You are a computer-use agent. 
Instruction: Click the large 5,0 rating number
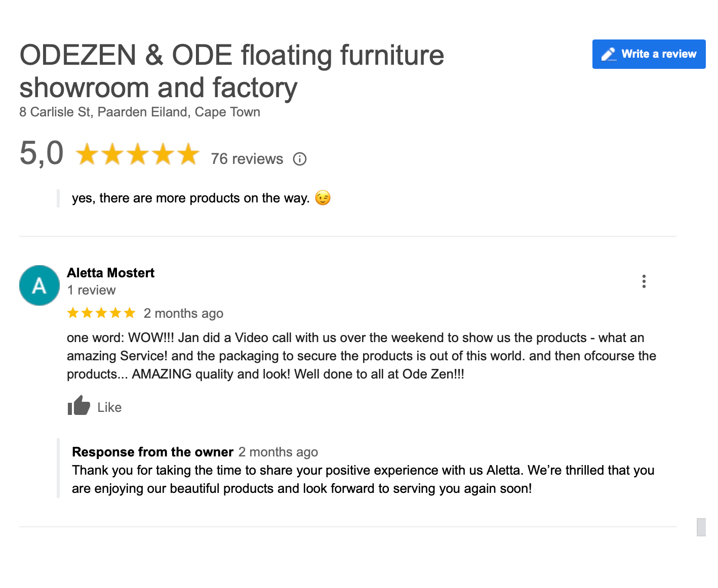[42, 153]
